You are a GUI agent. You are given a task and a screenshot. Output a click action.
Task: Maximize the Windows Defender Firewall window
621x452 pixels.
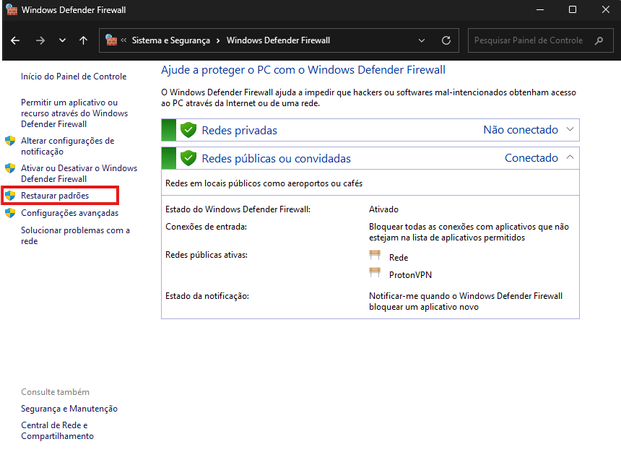[573, 10]
